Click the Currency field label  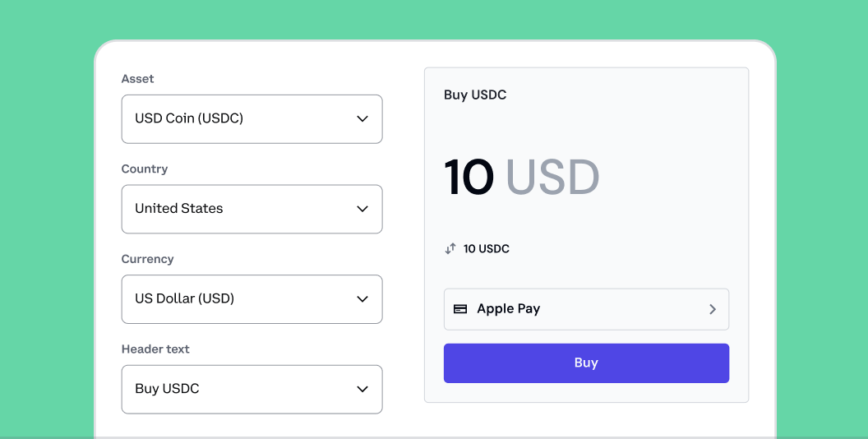coord(147,259)
